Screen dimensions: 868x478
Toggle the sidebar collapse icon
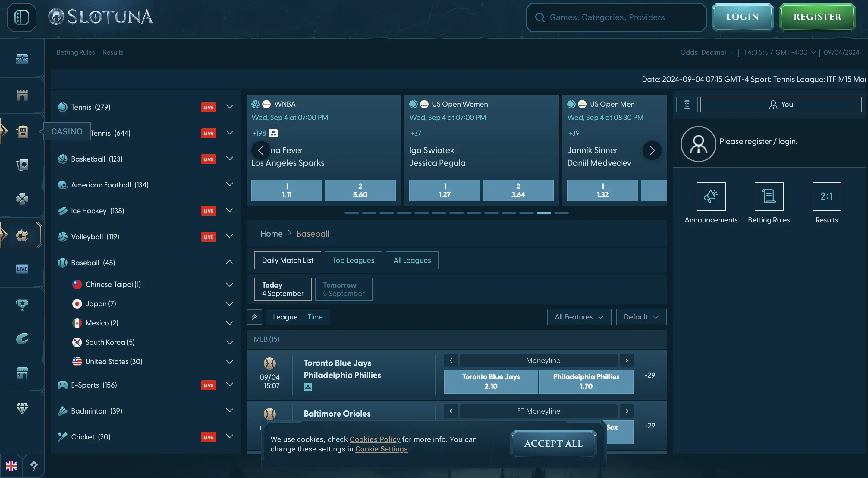[22, 17]
